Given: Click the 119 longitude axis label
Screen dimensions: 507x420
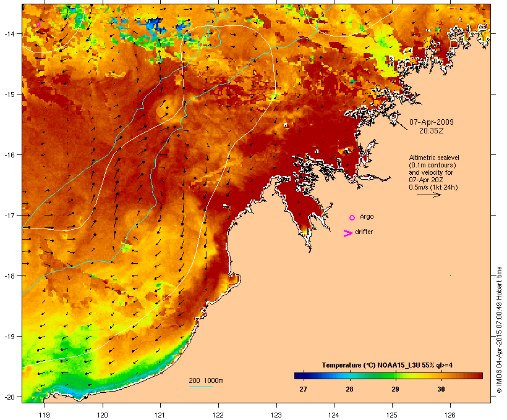Looking at the screenshot, I should click(x=45, y=415).
